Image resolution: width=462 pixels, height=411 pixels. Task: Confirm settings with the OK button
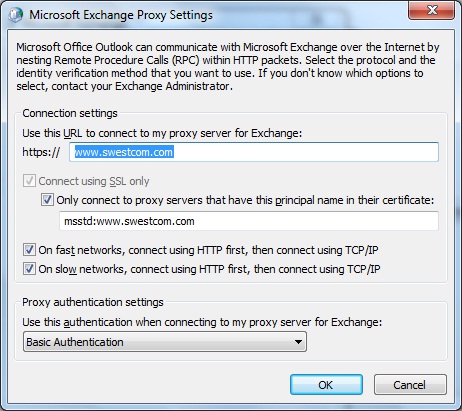tap(326, 385)
